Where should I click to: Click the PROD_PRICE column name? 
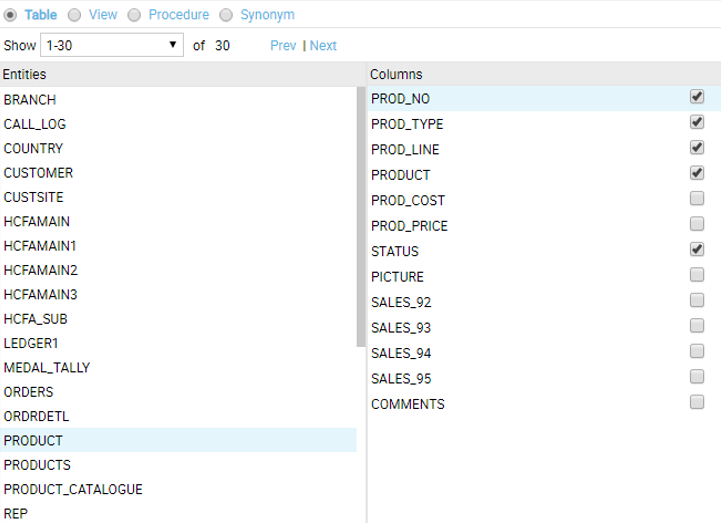coord(410,226)
